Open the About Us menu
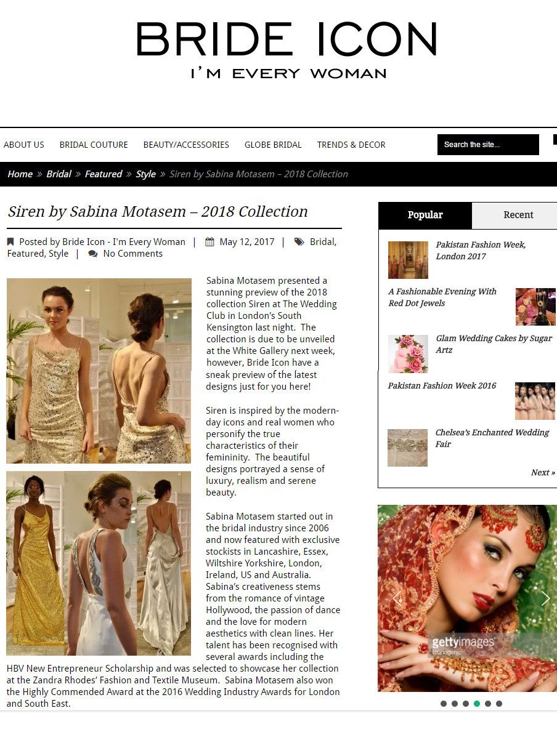Screen dimensions: 557x756 [x=24, y=145]
